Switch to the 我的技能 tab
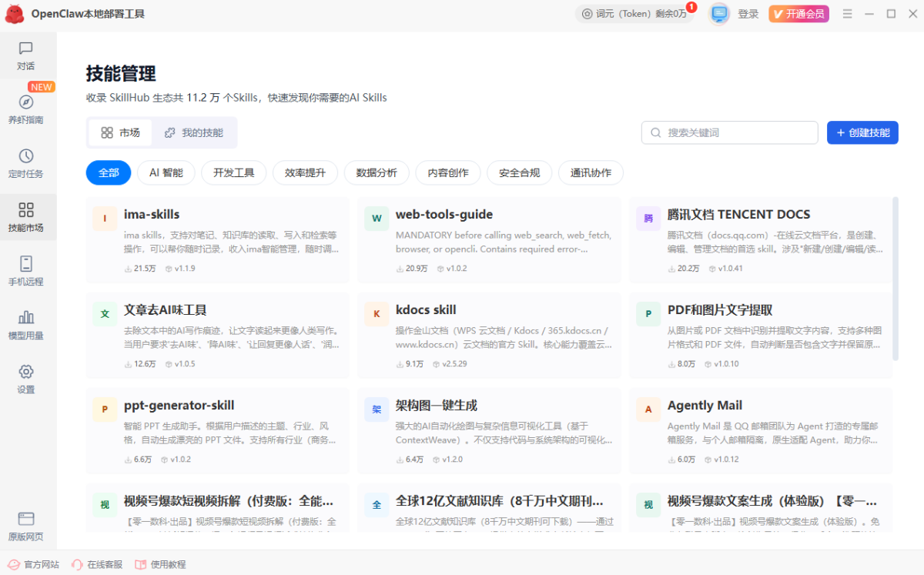Screen dimensions: 924x575 pos(194,132)
